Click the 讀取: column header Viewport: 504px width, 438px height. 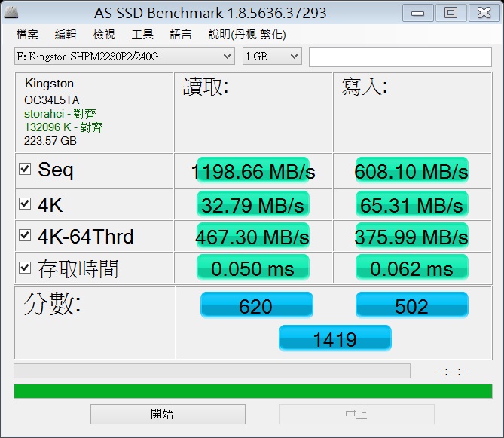(x=206, y=87)
